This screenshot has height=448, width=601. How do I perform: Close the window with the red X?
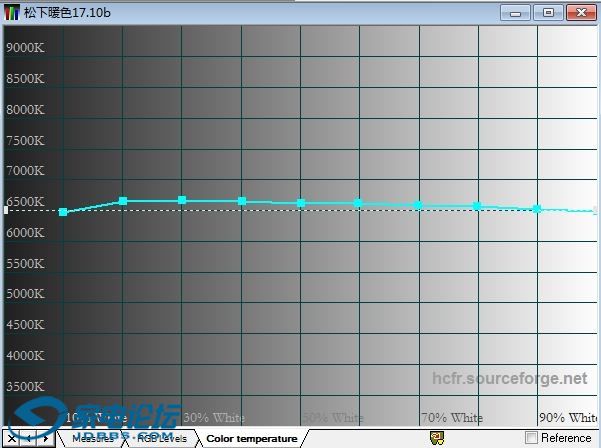click(580, 12)
